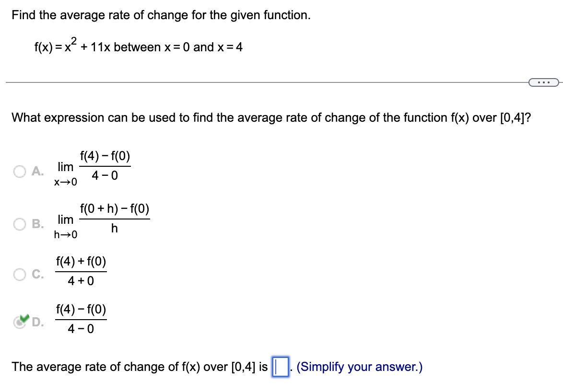Click the limit subscript h→0 in option B
Image resolution: width=563 pixels, height=392 pixels.
pos(65,233)
